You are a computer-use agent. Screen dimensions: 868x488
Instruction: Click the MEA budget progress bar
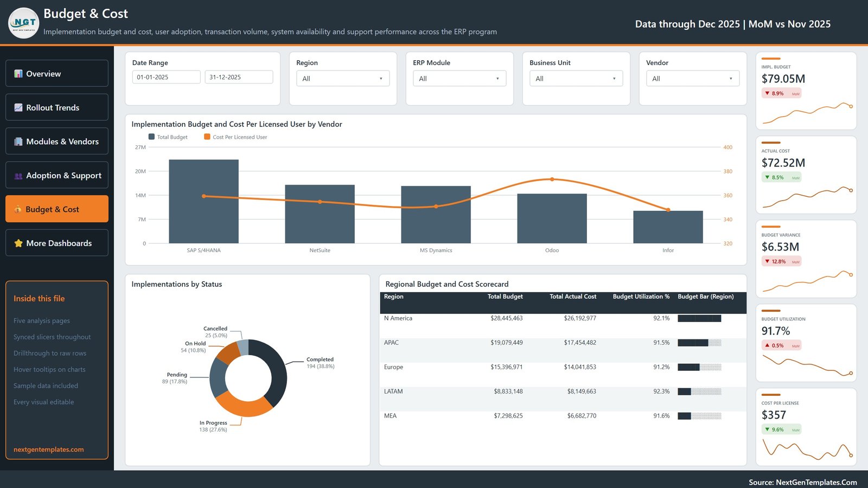coord(700,416)
